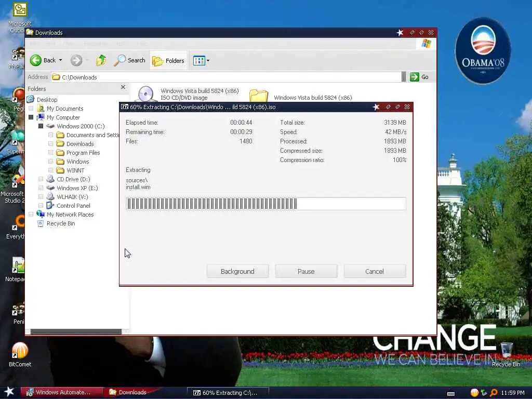The image size is (532, 399).
Task: Switch to 60% Extracting taskbar button
Action: click(228, 393)
